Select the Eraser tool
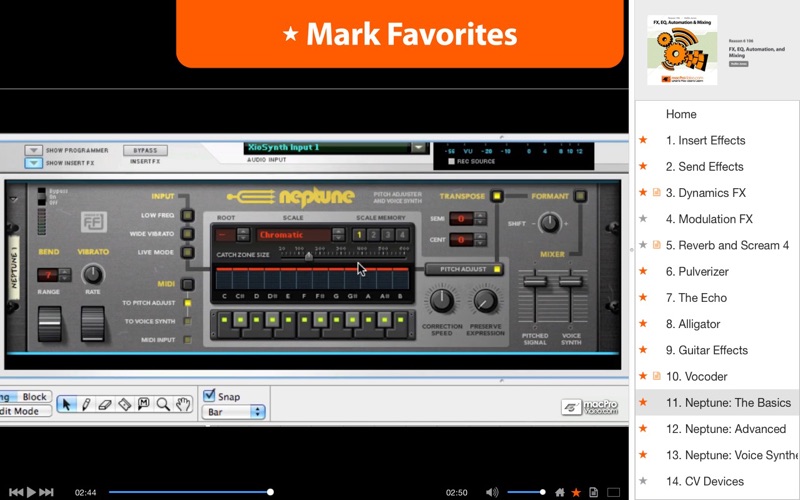 105,404
